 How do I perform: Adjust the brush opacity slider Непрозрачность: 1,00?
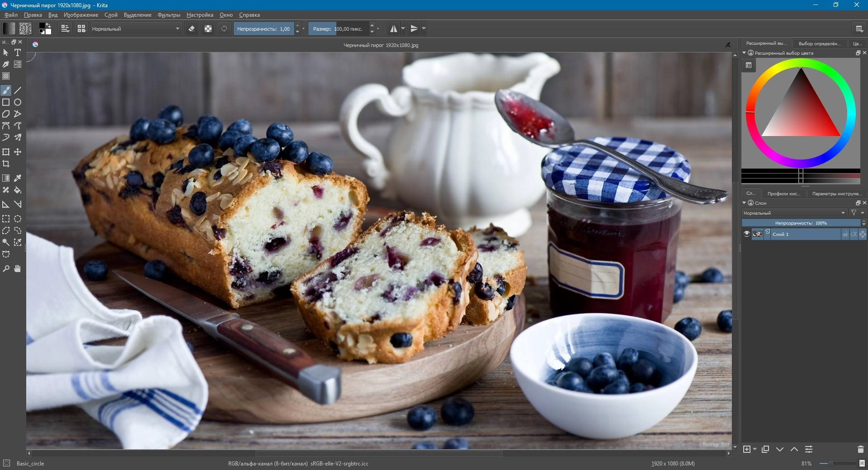[264, 28]
